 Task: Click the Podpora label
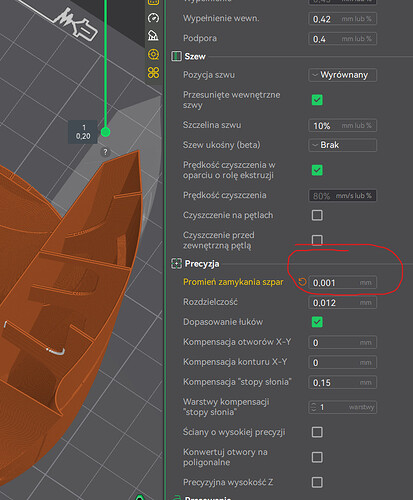click(200, 38)
